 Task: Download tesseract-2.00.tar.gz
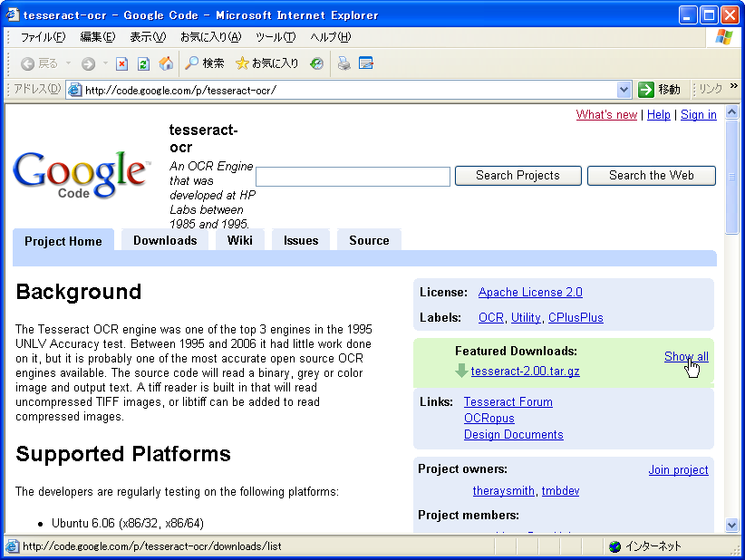pyautogui.click(x=525, y=371)
